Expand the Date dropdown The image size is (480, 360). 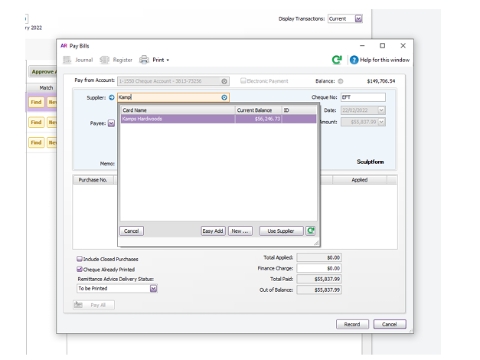click(x=382, y=110)
